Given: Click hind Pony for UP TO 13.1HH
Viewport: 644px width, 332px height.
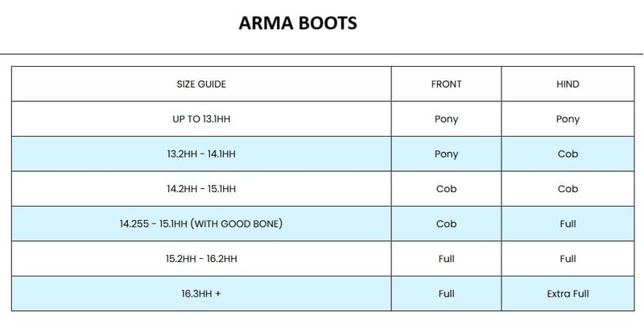Looking at the screenshot, I should [568, 119].
